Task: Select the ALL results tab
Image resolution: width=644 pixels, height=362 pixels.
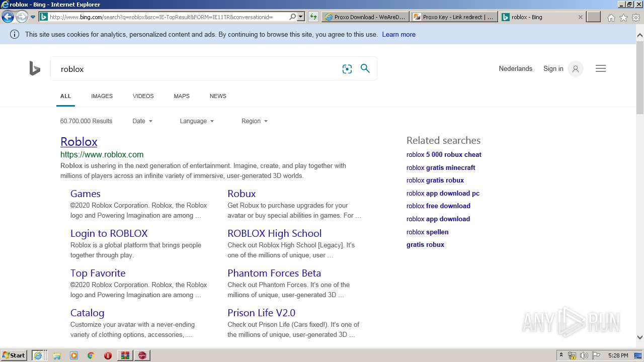Action: click(65, 96)
